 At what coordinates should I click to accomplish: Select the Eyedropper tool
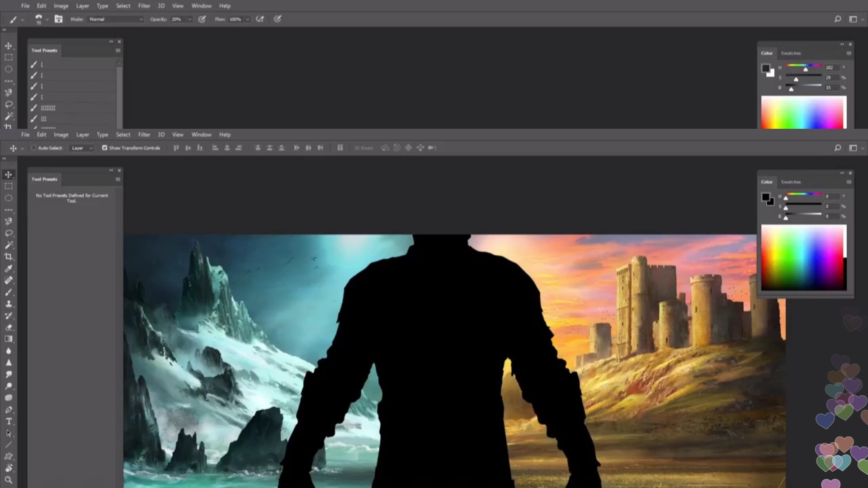pos(9,268)
